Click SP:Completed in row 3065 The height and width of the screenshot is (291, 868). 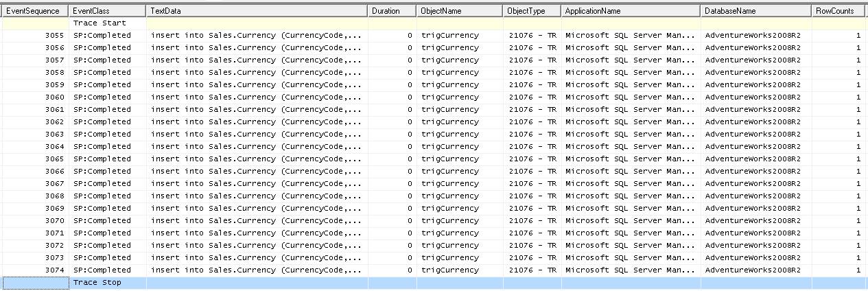coord(102,159)
